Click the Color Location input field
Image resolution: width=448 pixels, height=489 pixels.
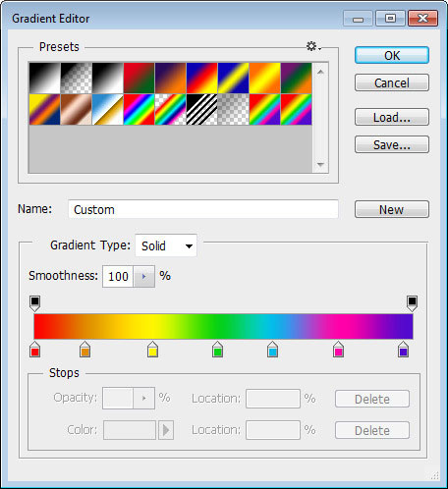(273, 430)
